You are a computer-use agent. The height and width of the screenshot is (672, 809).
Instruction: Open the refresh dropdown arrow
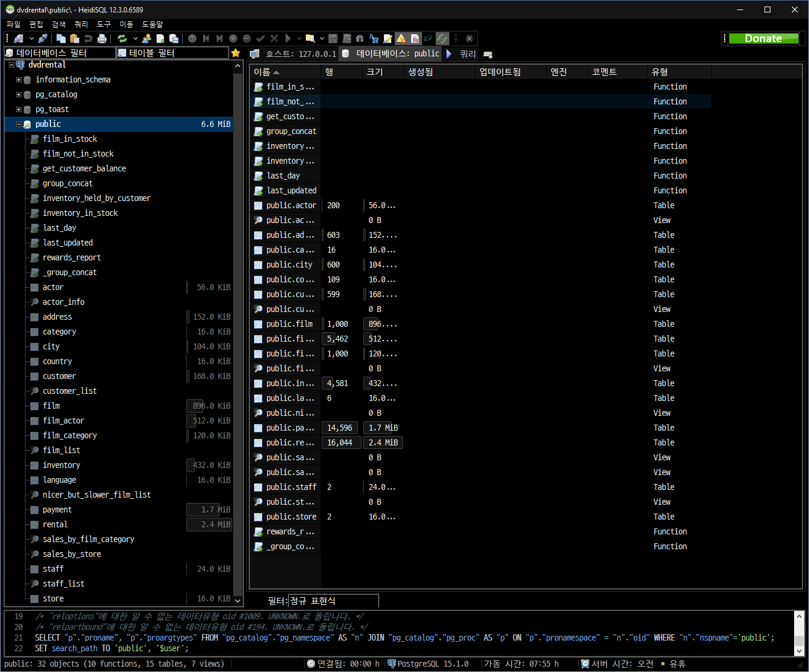pos(135,39)
